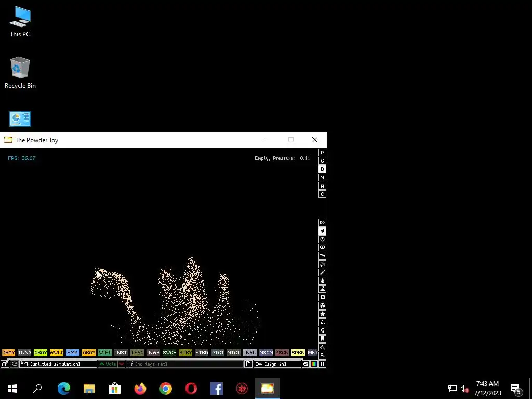The width and height of the screenshot is (532, 399).
Task: Select the INSL element
Action: 250,353
